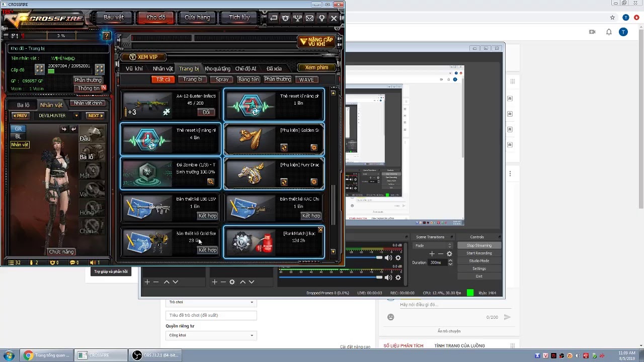Open DEVILHUNTER character dropdown arrow
Image resolution: width=644 pixels, height=362 pixels.
[76, 116]
